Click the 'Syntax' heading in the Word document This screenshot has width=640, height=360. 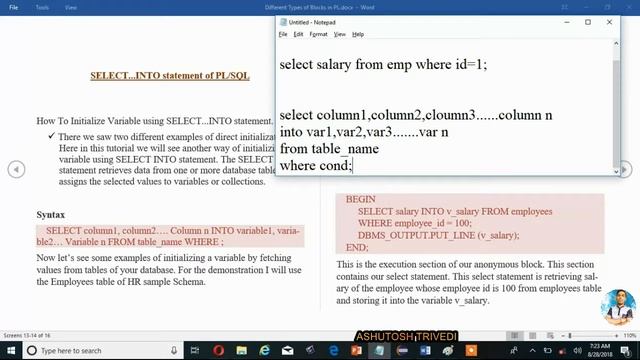(51, 215)
